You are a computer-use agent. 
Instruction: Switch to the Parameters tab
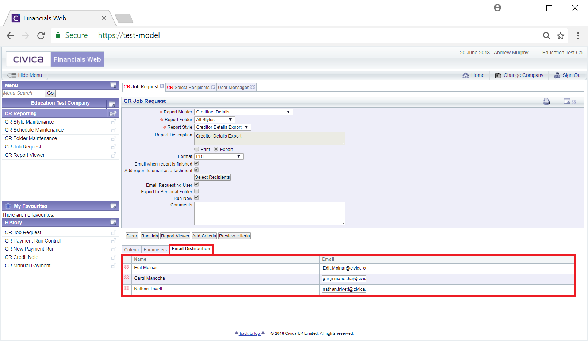click(155, 250)
